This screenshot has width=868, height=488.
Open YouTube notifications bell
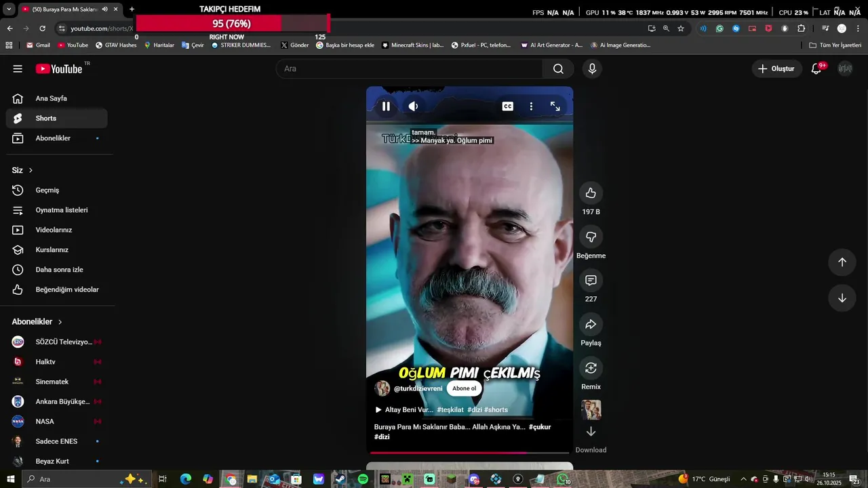click(816, 68)
